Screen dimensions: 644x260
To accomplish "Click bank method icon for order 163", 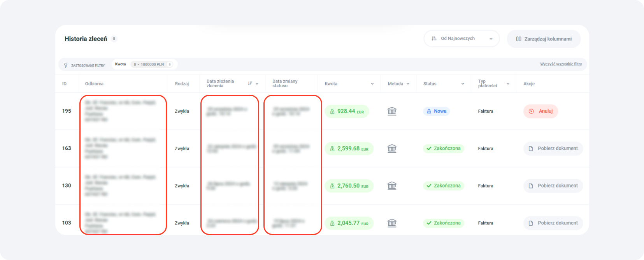I will tap(392, 149).
